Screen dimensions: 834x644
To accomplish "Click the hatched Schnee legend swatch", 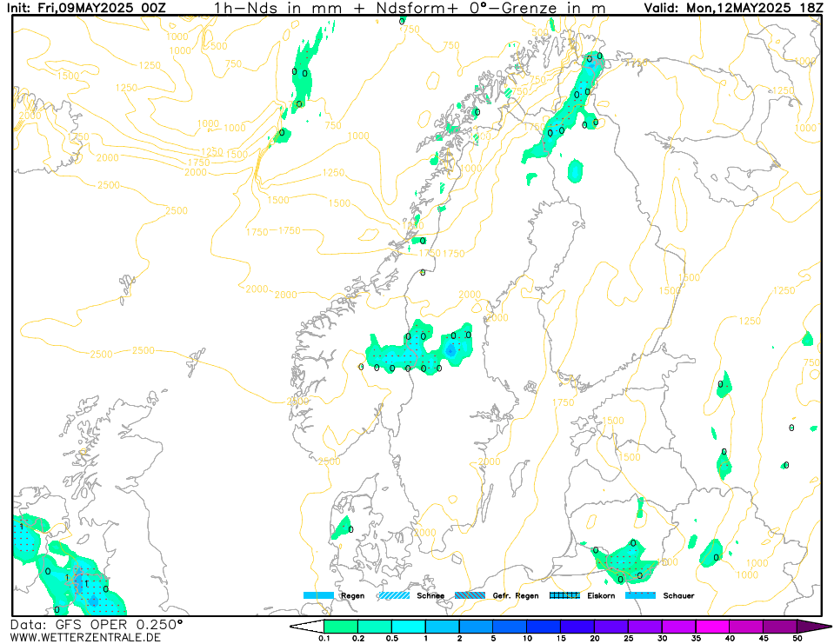I will [x=394, y=595].
